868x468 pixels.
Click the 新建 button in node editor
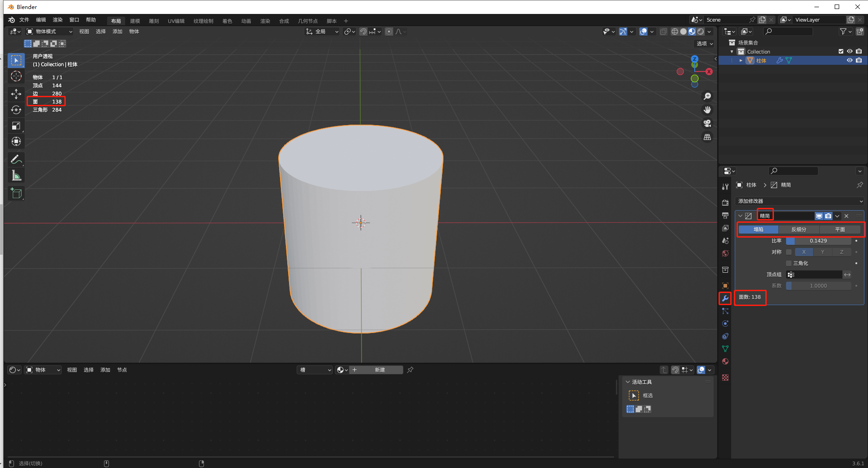(x=380, y=370)
